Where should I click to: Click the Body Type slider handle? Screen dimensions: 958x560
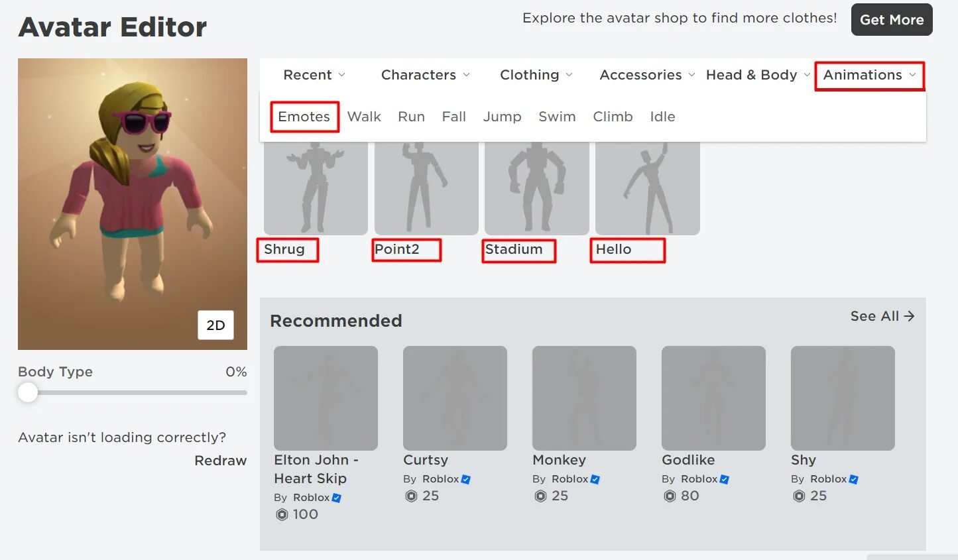tap(28, 392)
